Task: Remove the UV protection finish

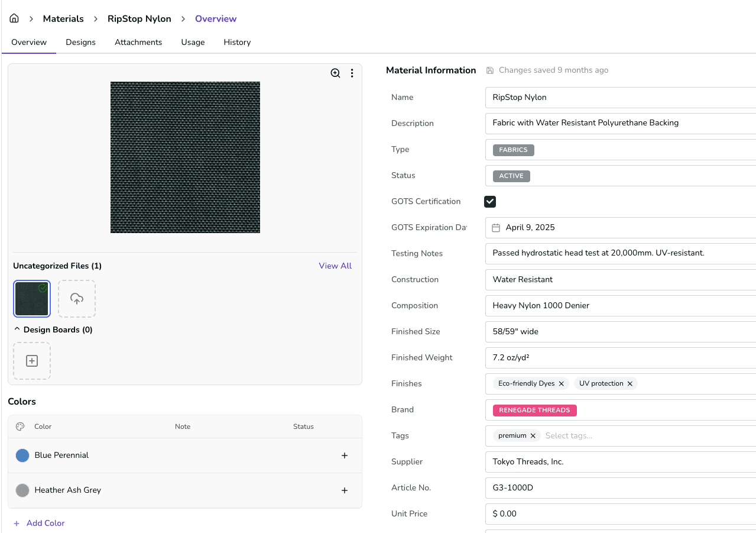Action: [630, 384]
